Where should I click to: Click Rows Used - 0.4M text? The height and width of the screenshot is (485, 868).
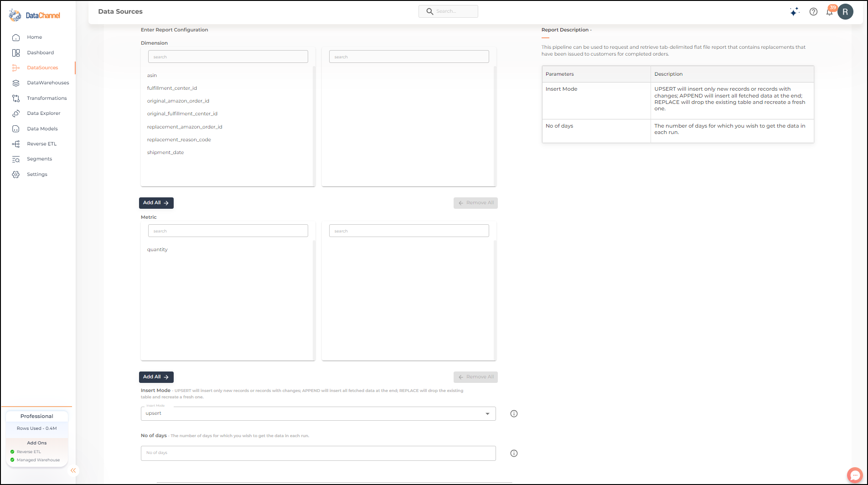coord(36,428)
